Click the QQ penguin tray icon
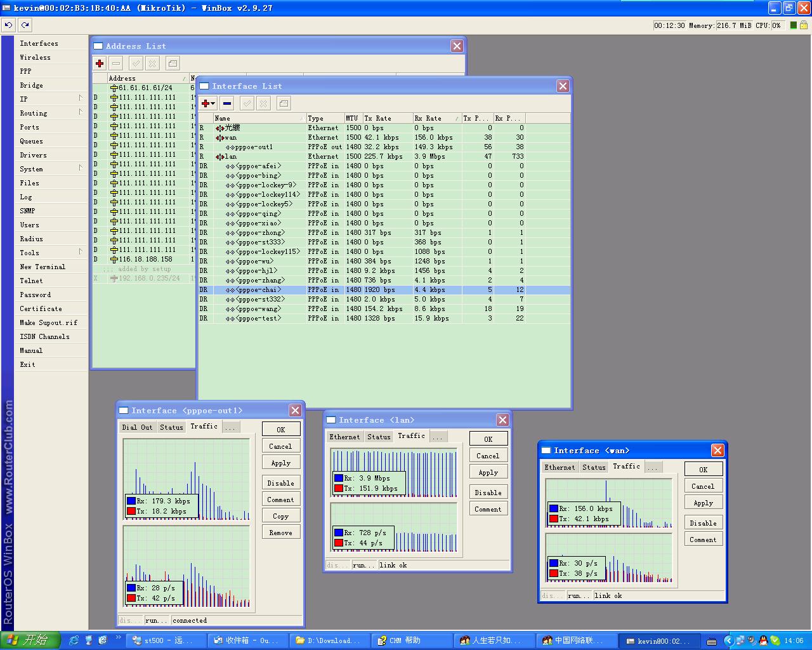The height and width of the screenshot is (650, 812). (763, 640)
